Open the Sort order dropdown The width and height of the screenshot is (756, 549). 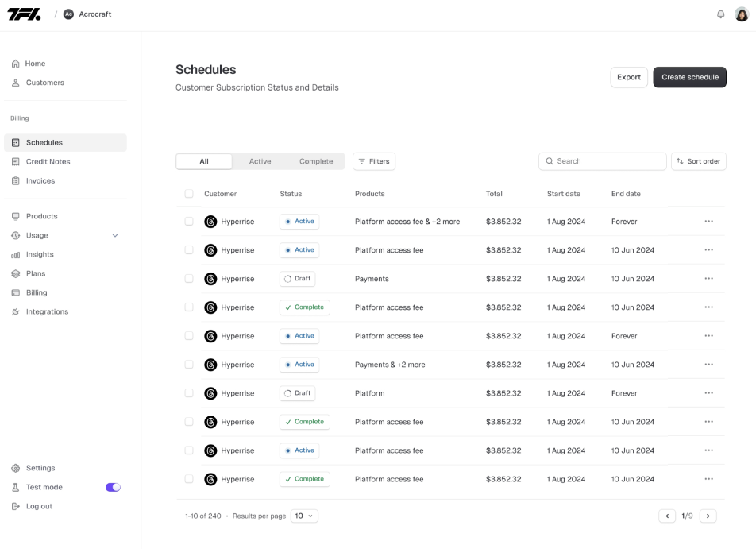tap(698, 161)
